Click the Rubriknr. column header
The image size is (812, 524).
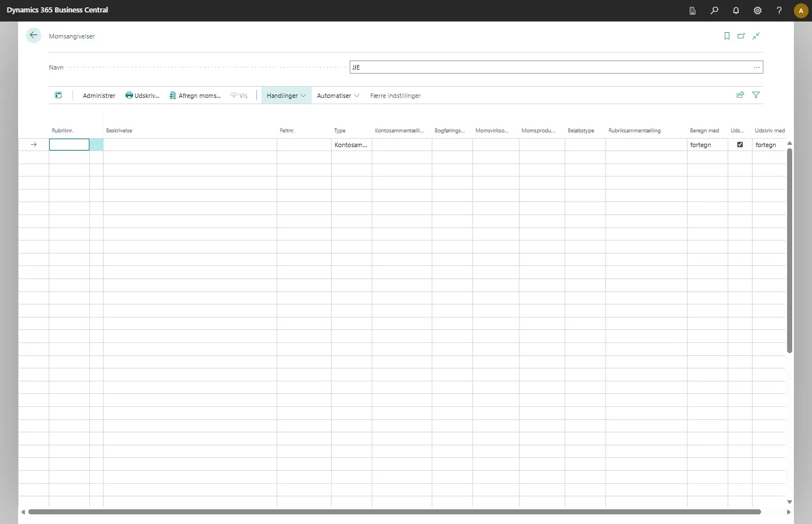click(x=62, y=131)
